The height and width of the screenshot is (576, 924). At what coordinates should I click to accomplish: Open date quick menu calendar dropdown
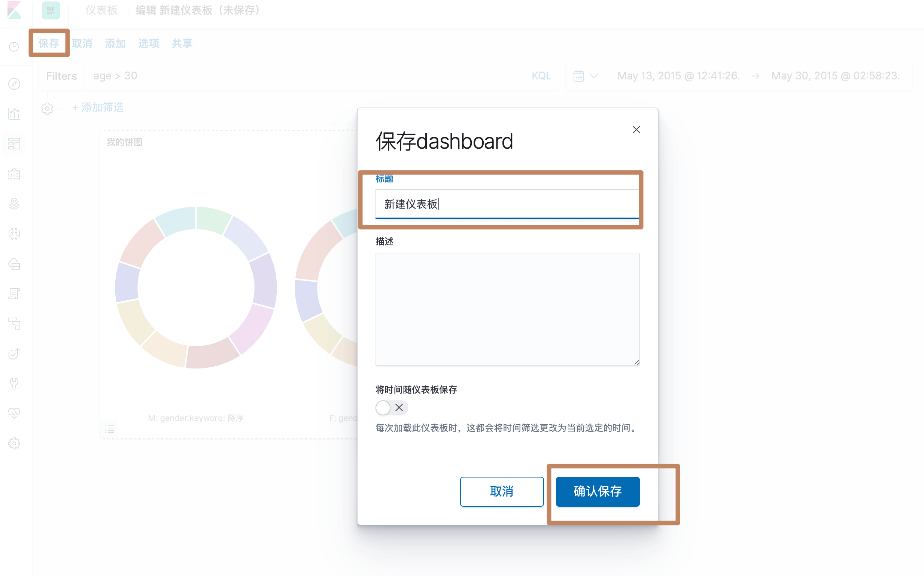585,76
